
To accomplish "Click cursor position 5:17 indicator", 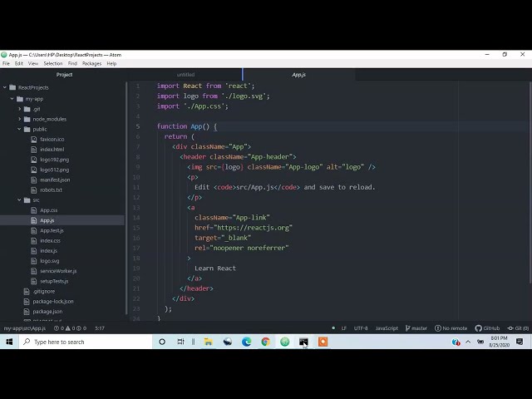I will (x=100, y=328).
